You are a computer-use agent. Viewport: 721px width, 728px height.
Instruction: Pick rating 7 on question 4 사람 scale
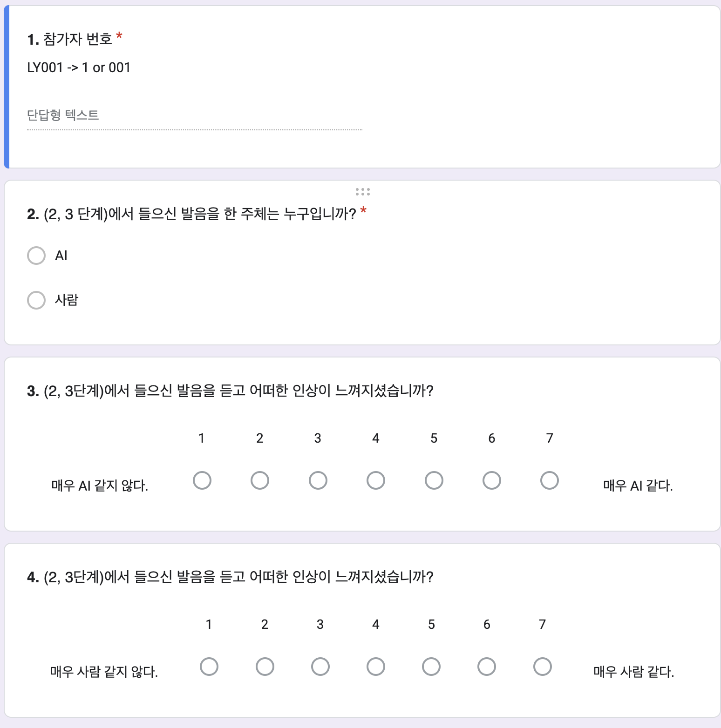coord(543,667)
